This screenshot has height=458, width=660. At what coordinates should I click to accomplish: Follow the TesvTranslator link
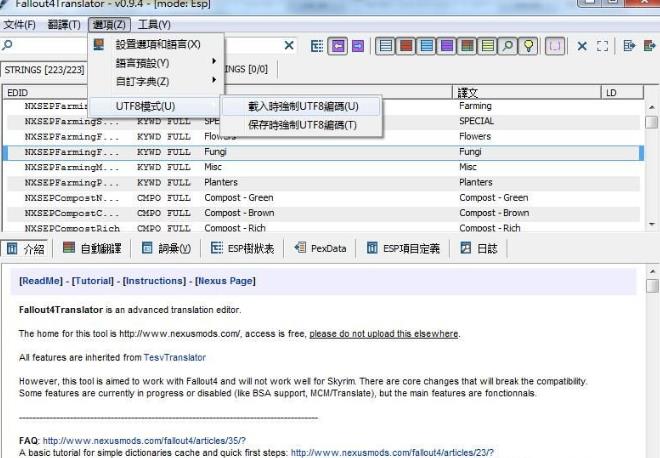coord(175,358)
